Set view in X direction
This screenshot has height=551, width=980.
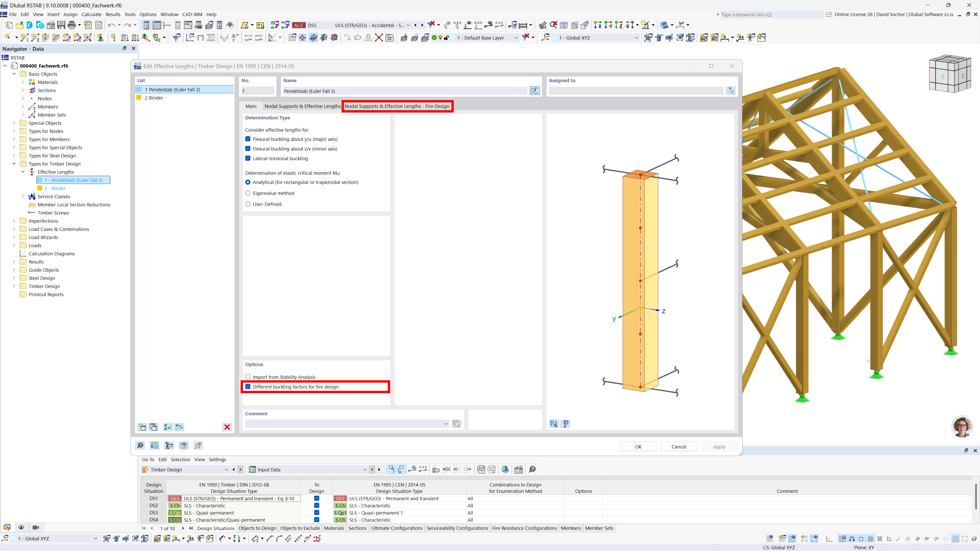coord(598,25)
